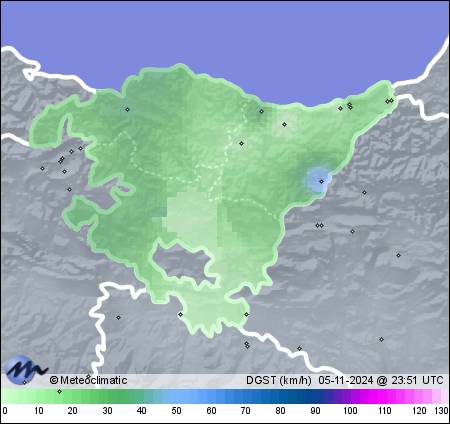
Task: Click the station marker inside the blue gust spot
Action: (321, 182)
